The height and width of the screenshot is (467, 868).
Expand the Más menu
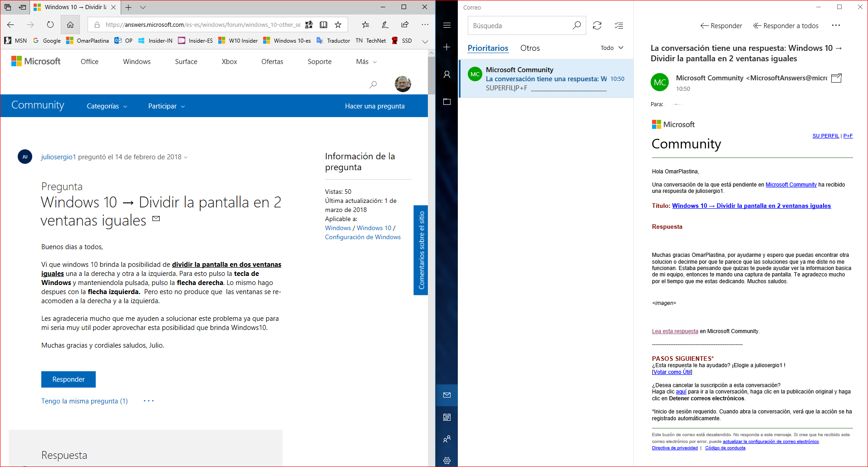tap(366, 62)
